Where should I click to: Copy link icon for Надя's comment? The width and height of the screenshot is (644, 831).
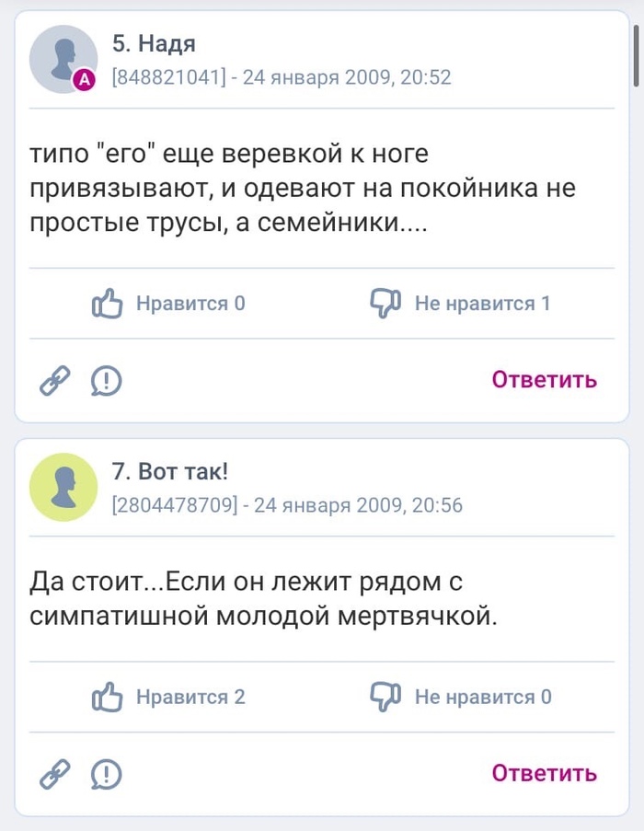pyautogui.click(x=54, y=380)
